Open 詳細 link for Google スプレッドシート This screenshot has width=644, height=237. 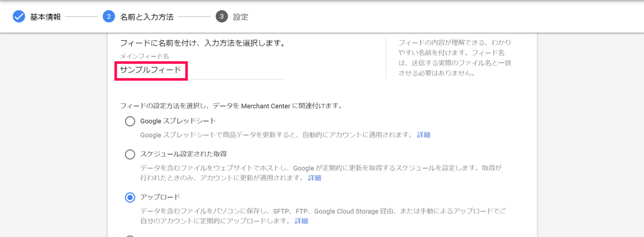click(424, 135)
